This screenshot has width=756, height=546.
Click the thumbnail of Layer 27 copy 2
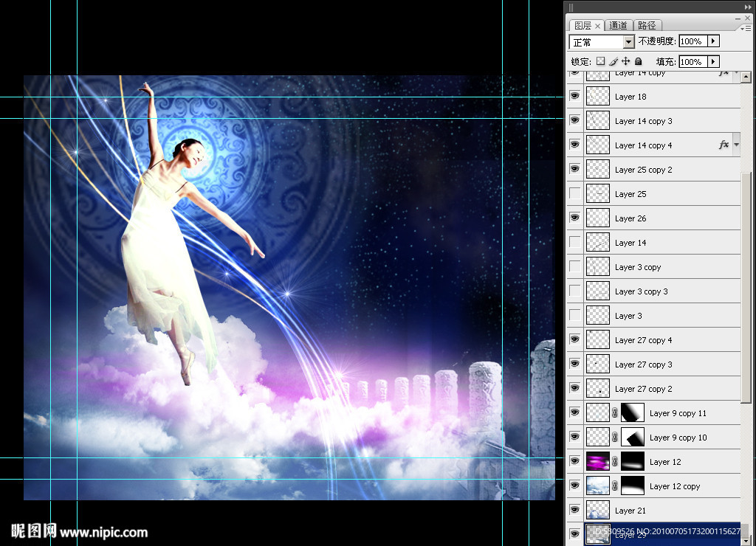[x=598, y=388]
